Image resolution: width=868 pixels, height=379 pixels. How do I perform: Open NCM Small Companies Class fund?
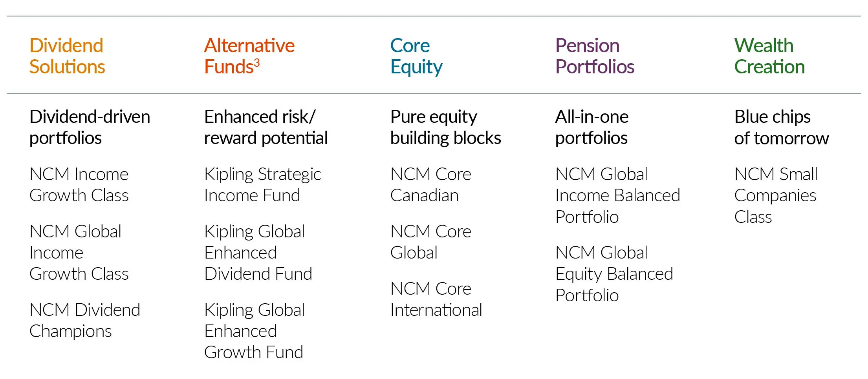(x=775, y=195)
